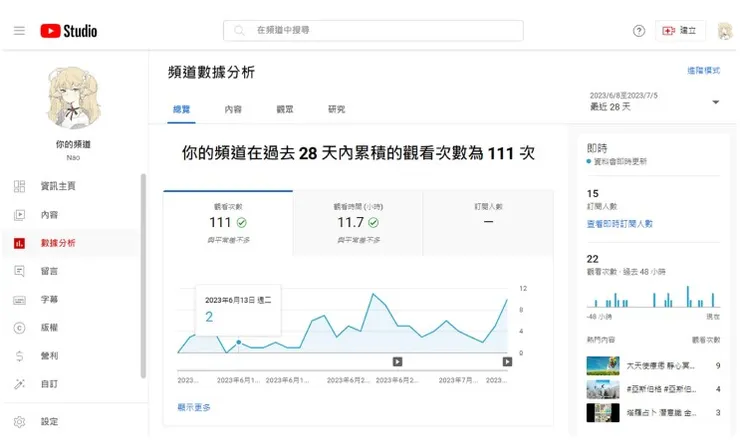Viewport: 740px width, 441px height.
Task: Open the hamburger navigation menu
Action: pos(19,31)
